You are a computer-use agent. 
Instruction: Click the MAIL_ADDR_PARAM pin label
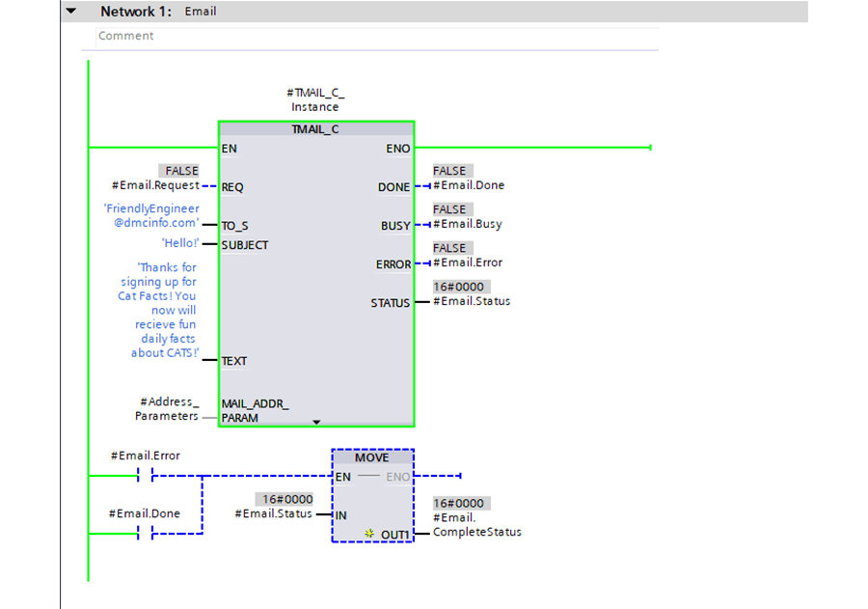[x=256, y=410]
